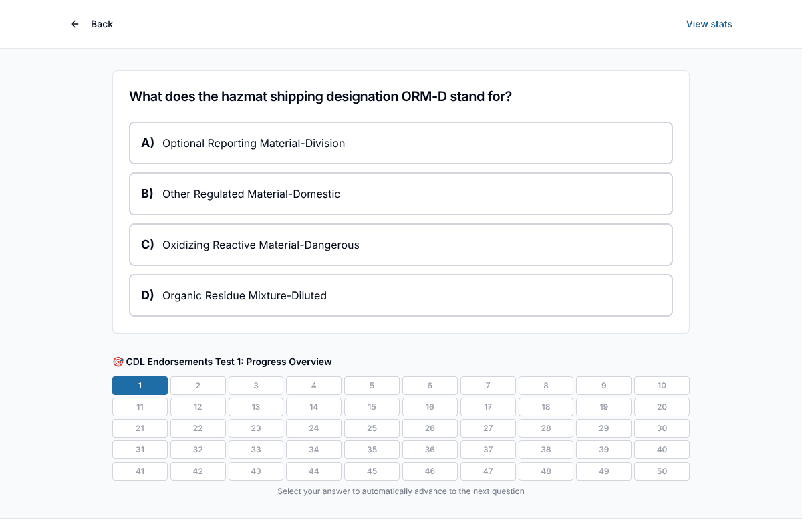This screenshot has height=528, width=812.
Task: Select question 9 tile
Action: [604, 386]
